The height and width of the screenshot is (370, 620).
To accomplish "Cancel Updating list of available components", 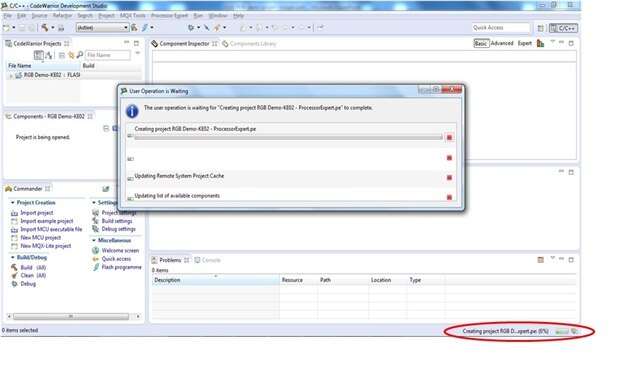I will coord(449,197).
